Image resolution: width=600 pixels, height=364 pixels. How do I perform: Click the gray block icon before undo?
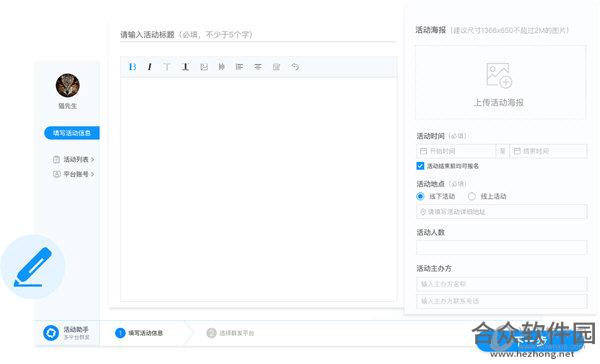coord(276,67)
